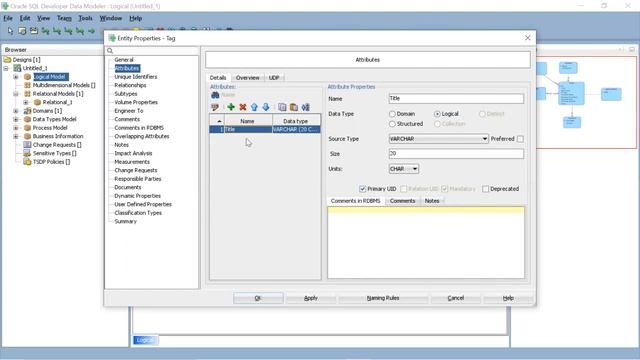Toggle the Deprecated checkbox
Screen dimensions: 640x360
pos(485,189)
